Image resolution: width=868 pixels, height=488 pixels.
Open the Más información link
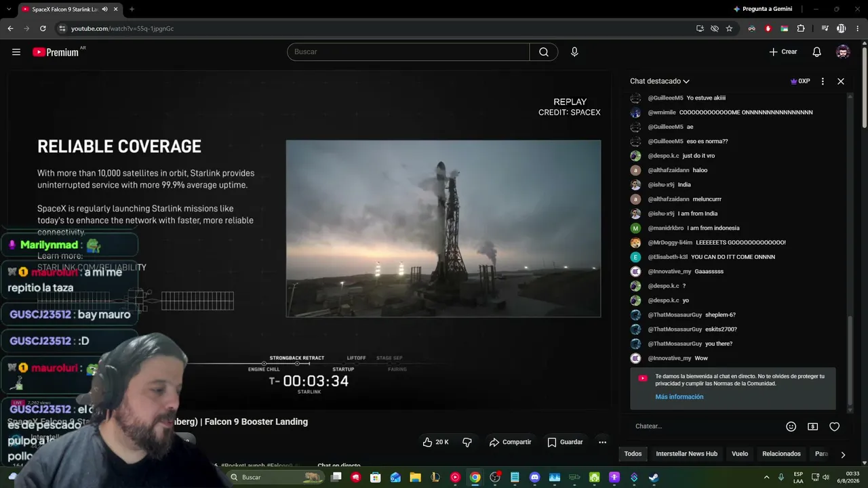[x=679, y=397]
